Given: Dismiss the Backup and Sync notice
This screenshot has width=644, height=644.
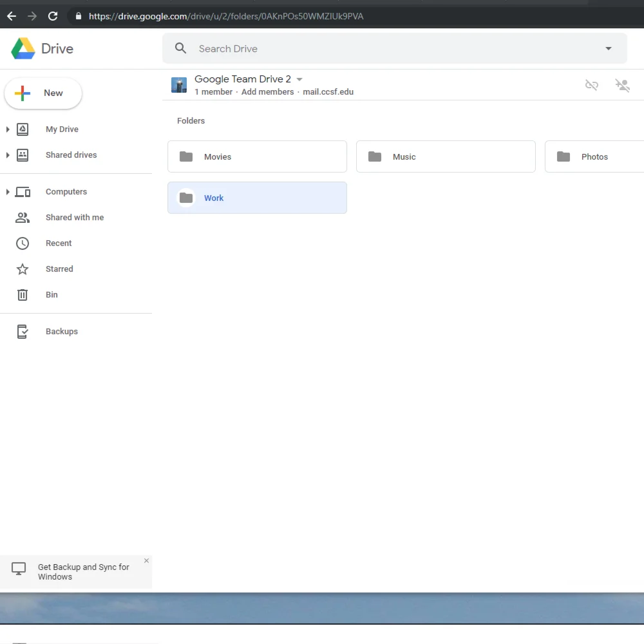Looking at the screenshot, I should [146, 561].
